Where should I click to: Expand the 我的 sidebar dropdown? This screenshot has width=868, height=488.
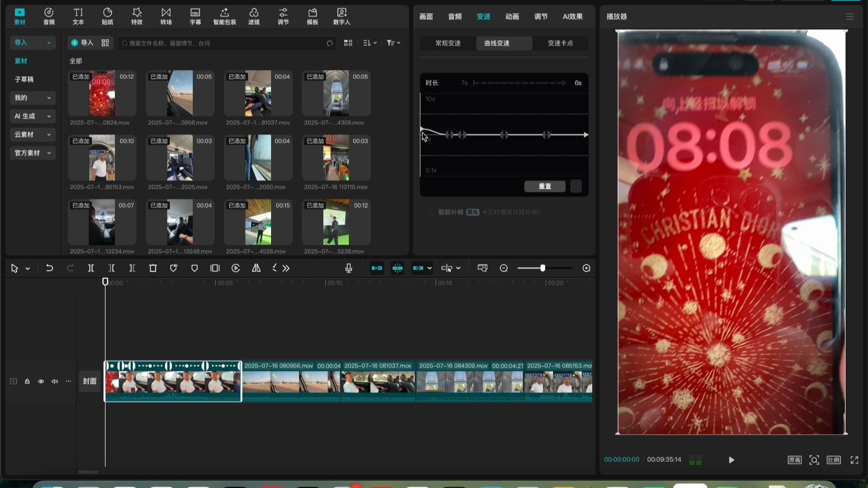tap(32, 98)
